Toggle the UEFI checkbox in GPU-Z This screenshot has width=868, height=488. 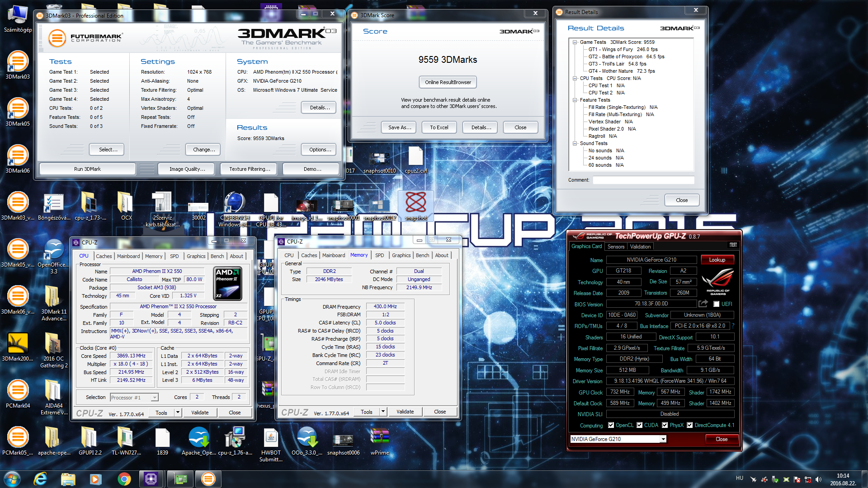pos(717,304)
